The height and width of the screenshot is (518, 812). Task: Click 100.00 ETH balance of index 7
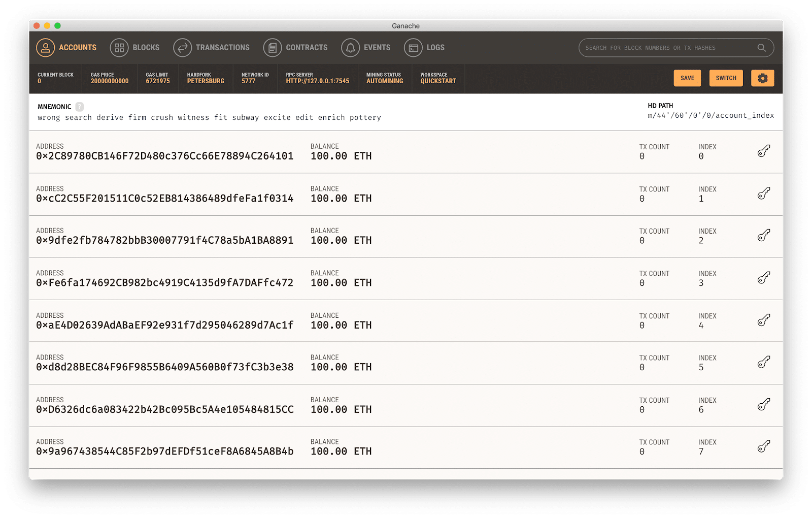coord(341,451)
